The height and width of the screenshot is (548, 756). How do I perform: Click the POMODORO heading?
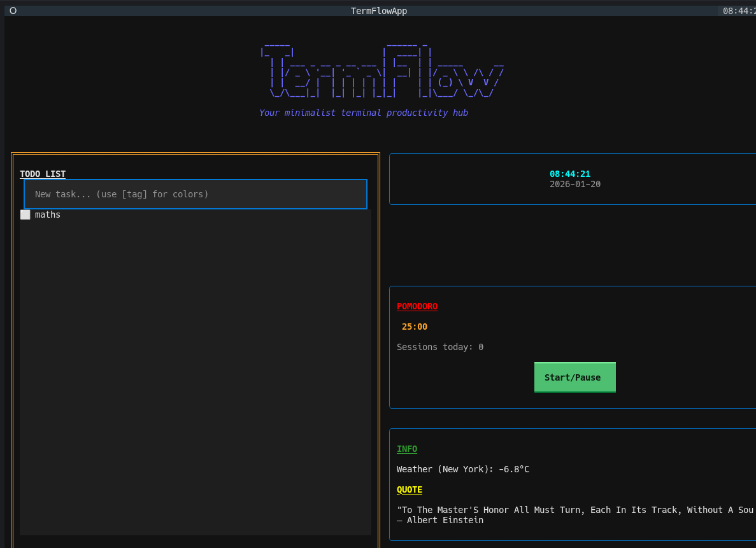[417, 306]
